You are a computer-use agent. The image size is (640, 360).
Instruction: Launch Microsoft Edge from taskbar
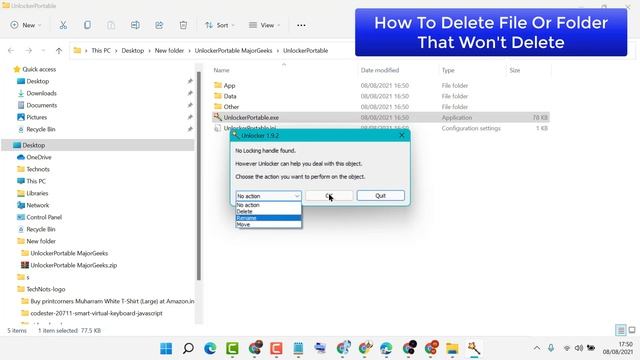click(x=210, y=348)
